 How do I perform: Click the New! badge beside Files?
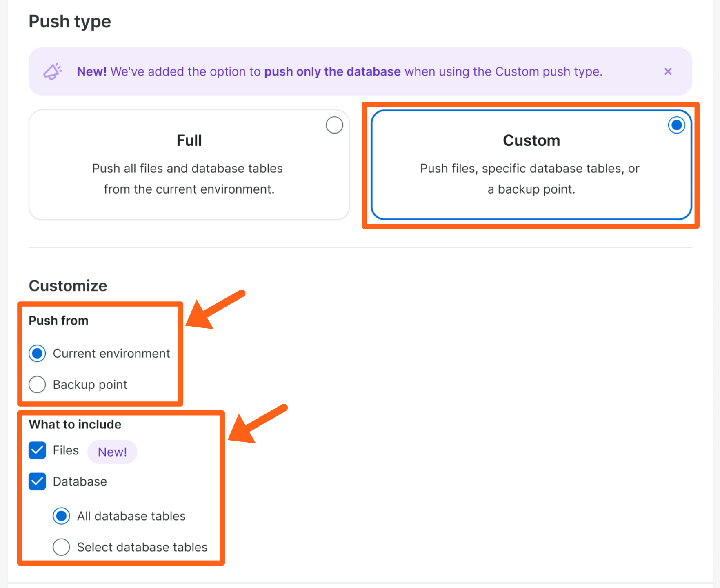112,452
